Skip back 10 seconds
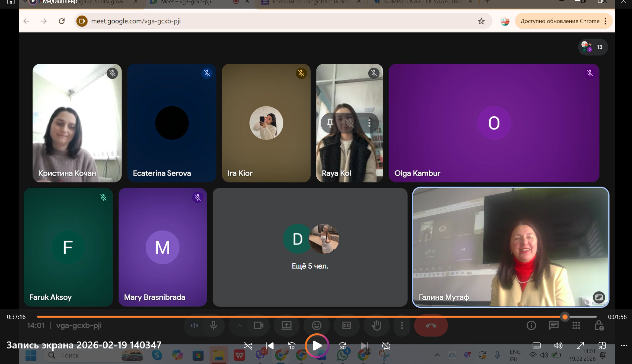632x364 pixels. pyautogui.click(x=291, y=346)
